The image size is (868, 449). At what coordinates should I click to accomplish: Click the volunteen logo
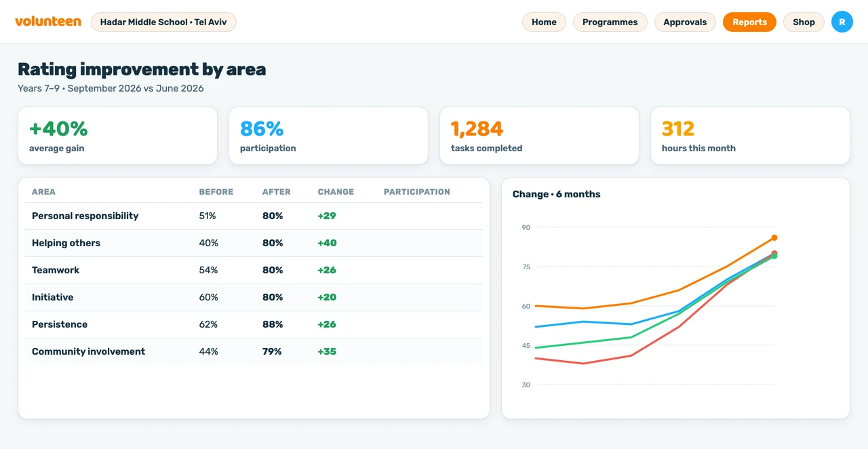48,22
